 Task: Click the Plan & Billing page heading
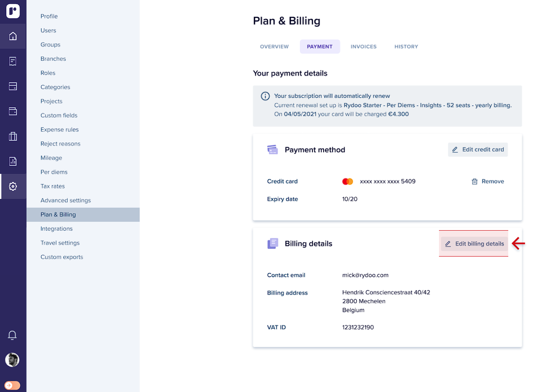click(x=287, y=21)
